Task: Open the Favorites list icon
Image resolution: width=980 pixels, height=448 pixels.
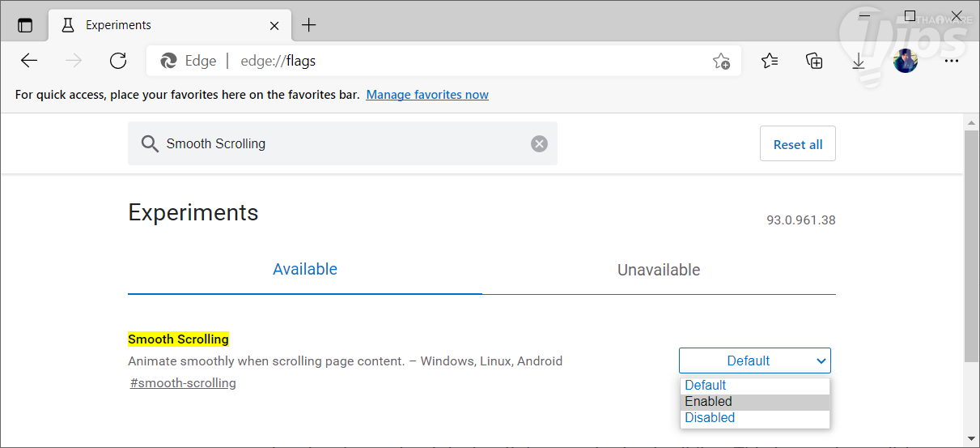Action: tap(770, 61)
